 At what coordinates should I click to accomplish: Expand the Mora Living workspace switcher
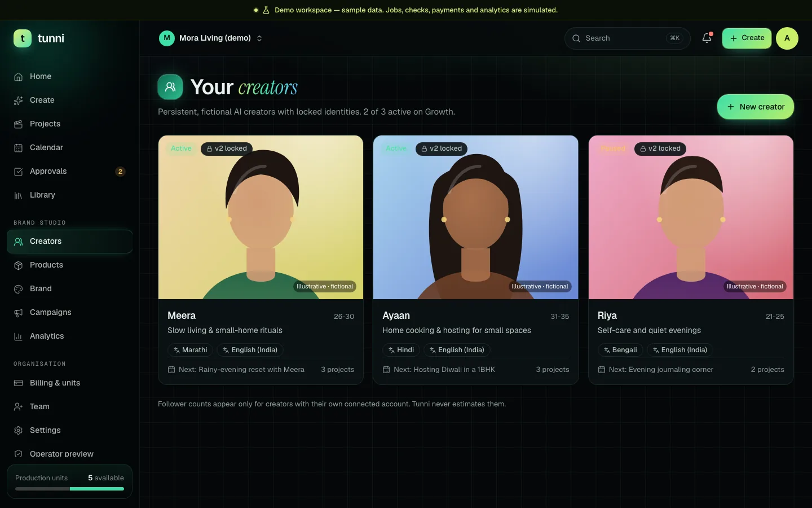coord(211,38)
